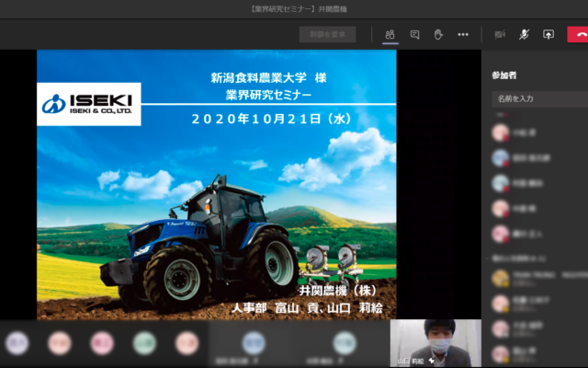Image resolution: width=588 pixels, height=368 pixels.
Task: Select the pale teal avatar in bottom strip
Action: tap(345, 343)
